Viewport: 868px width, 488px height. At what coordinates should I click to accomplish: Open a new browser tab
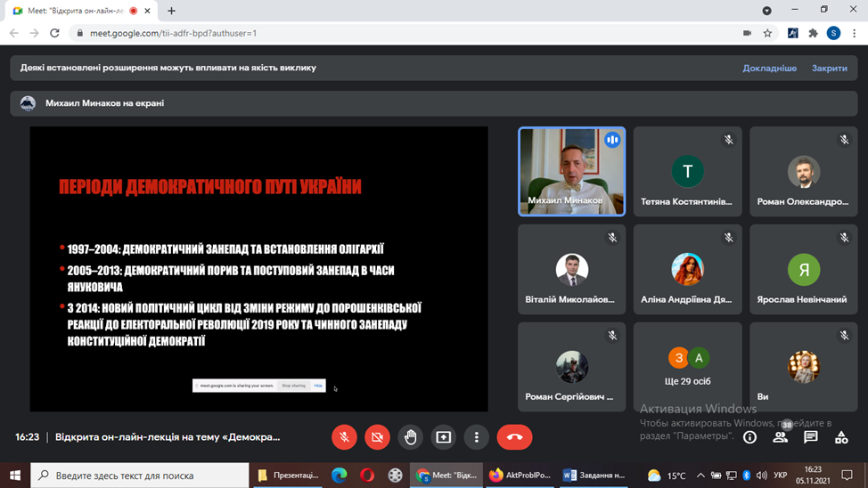point(172,11)
